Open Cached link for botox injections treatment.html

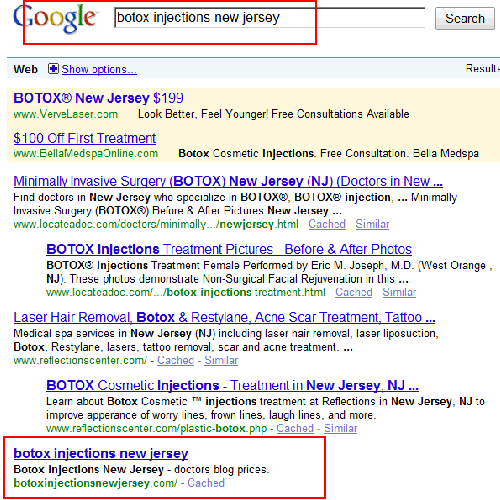(354, 292)
